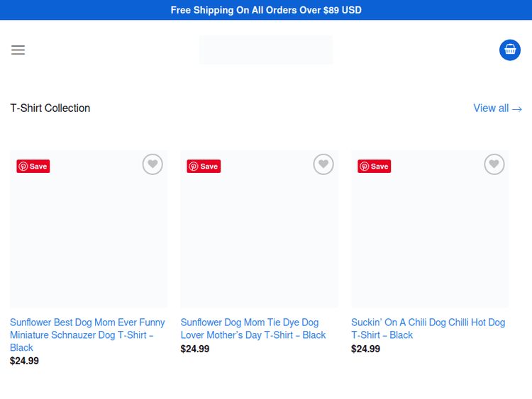
Task: Click the View all link
Action: coord(491,108)
